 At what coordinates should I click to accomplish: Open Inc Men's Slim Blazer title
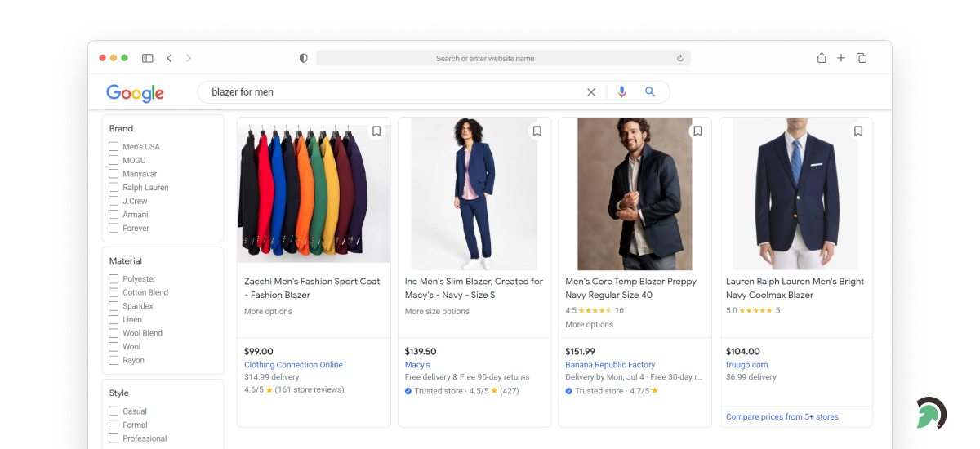tap(474, 288)
